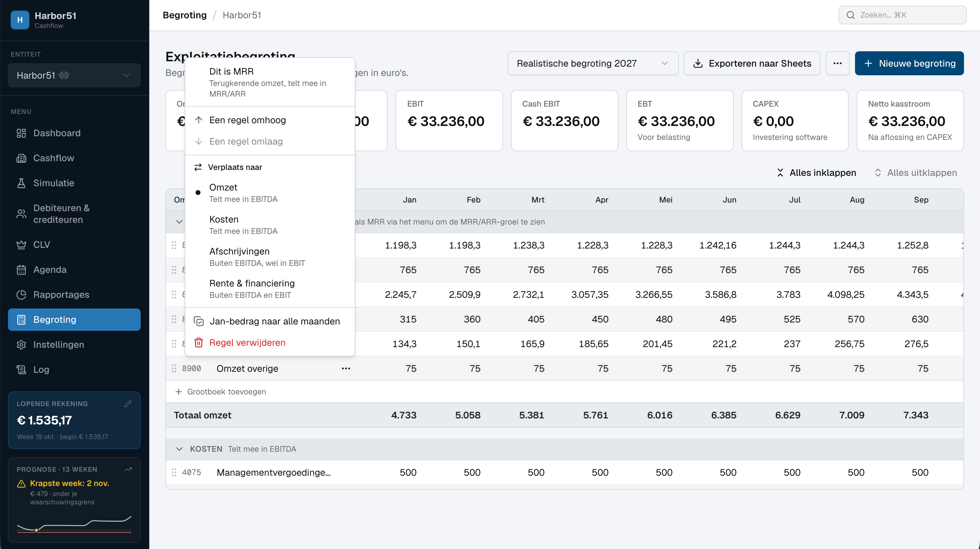Collapse the KOSTEN section chevron
The width and height of the screenshot is (980, 549).
coord(179,449)
